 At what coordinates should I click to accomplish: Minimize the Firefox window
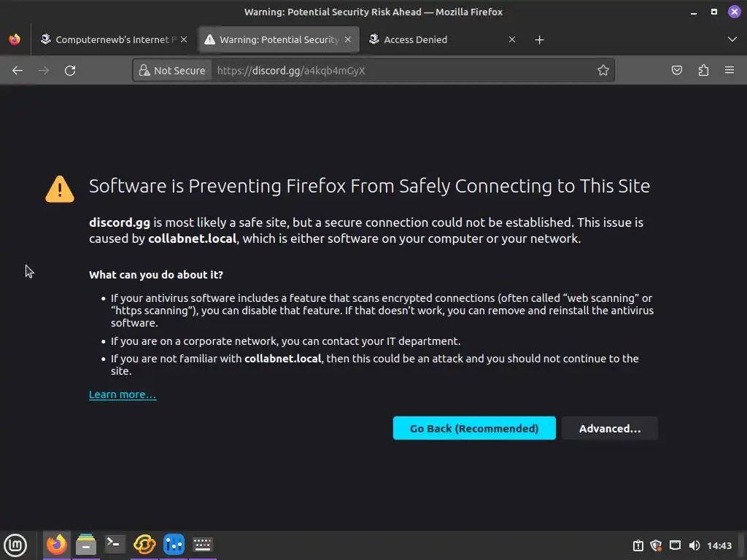click(x=694, y=12)
